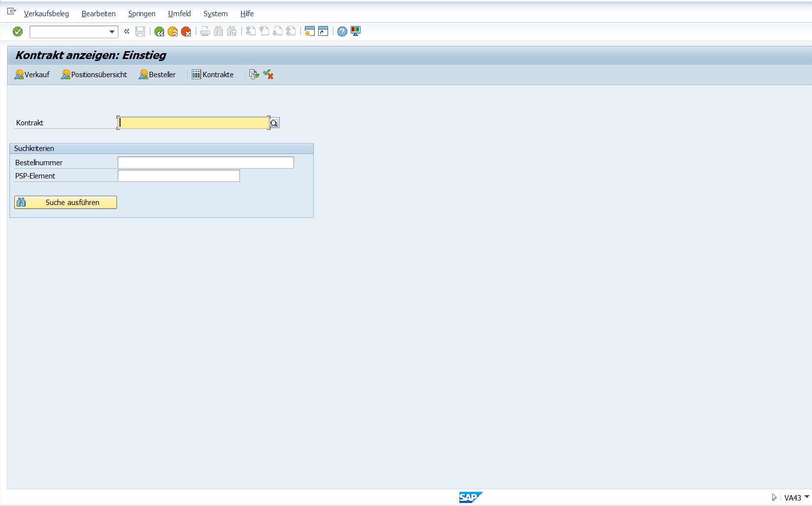The height and width of the screenshot is (506, 812).
Task: Click the SAP logo in status bar
Action: (x=471, y=497)
